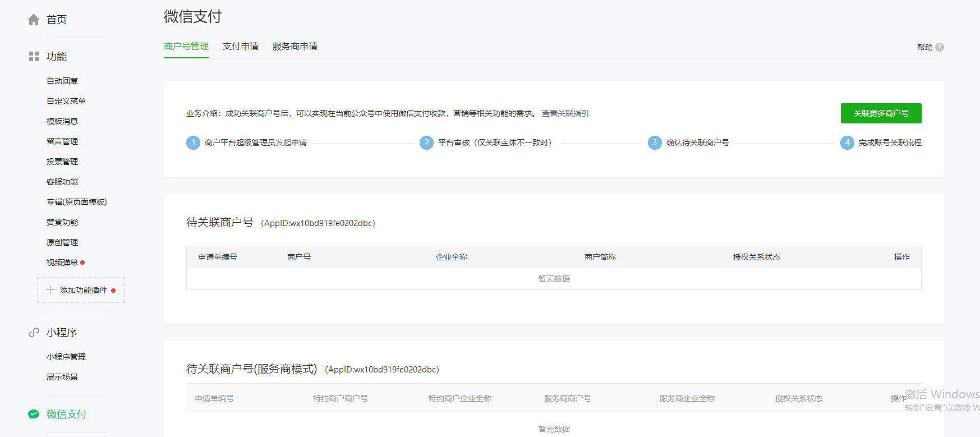The image size is (980, 437).
Task: Open 自动回复 in the sidebar
Action: tap(62, 81)
